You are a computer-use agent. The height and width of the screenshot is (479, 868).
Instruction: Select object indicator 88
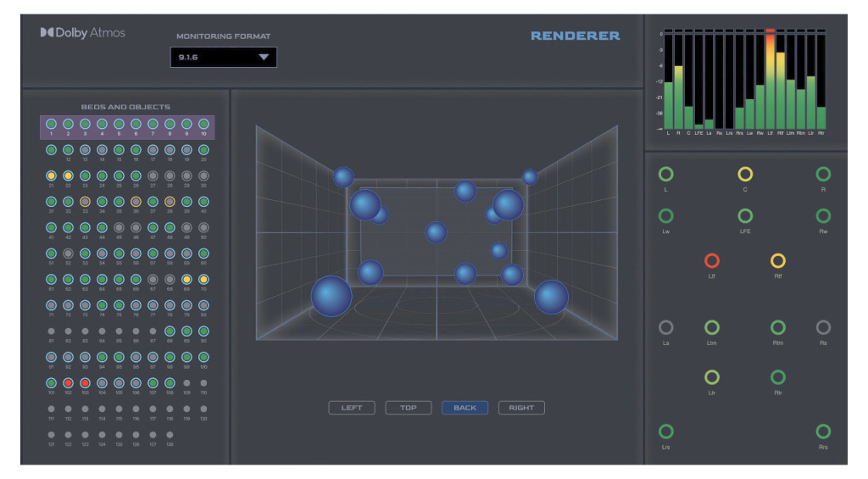tap(170, 331)
